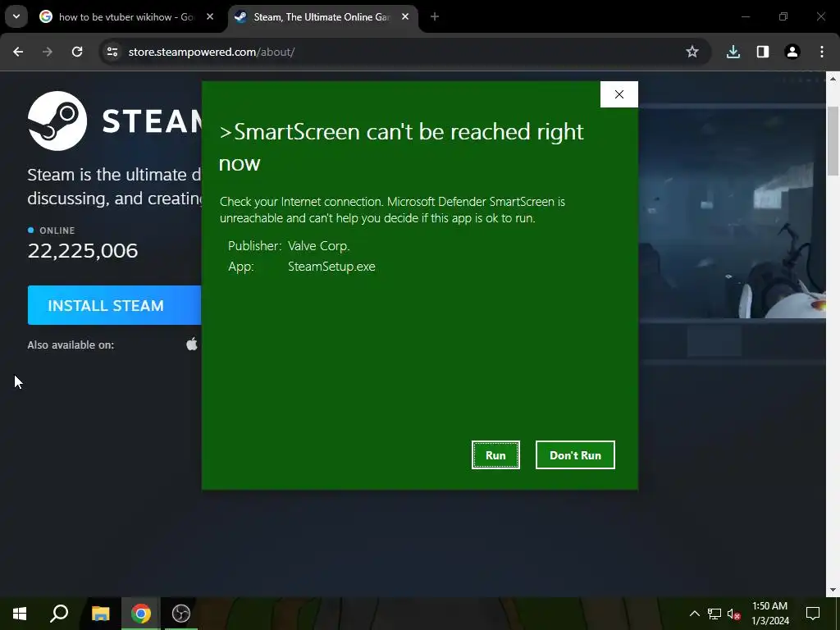Open OBS Studio from the taskbar
The height and width of the screenshot is (630, 840).
tap(181, 614)
